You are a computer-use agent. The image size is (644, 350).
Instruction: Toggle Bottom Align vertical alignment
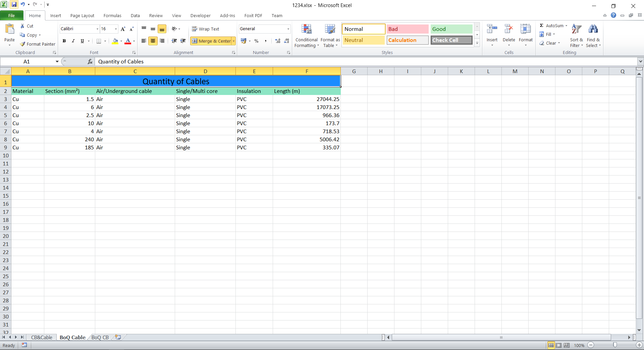(162, 29)
